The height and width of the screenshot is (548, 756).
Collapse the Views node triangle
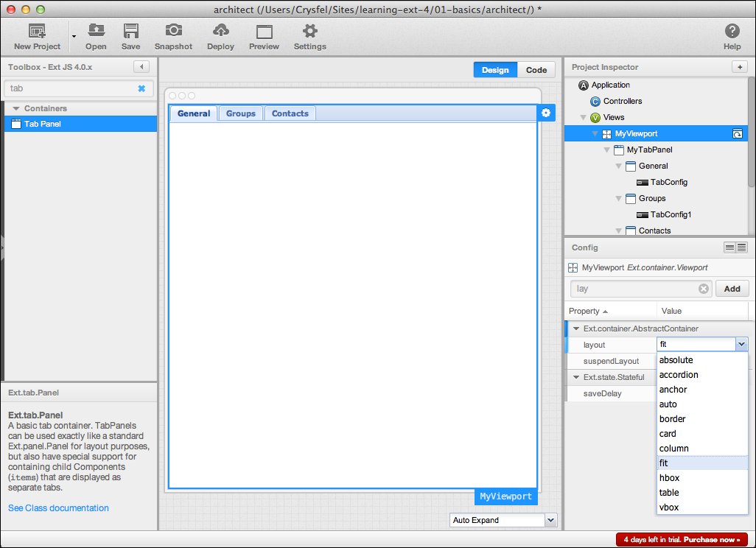click(583, 117)
